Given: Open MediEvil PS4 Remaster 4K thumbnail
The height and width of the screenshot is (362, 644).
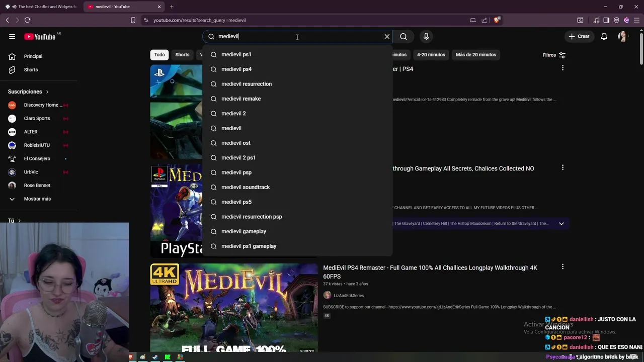Looking at the screenshot, I should (x=234, y=308).
